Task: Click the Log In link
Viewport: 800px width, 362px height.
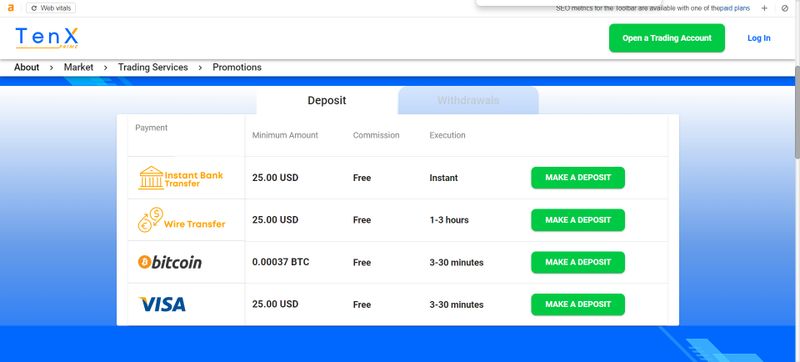Action: point(759,38)
